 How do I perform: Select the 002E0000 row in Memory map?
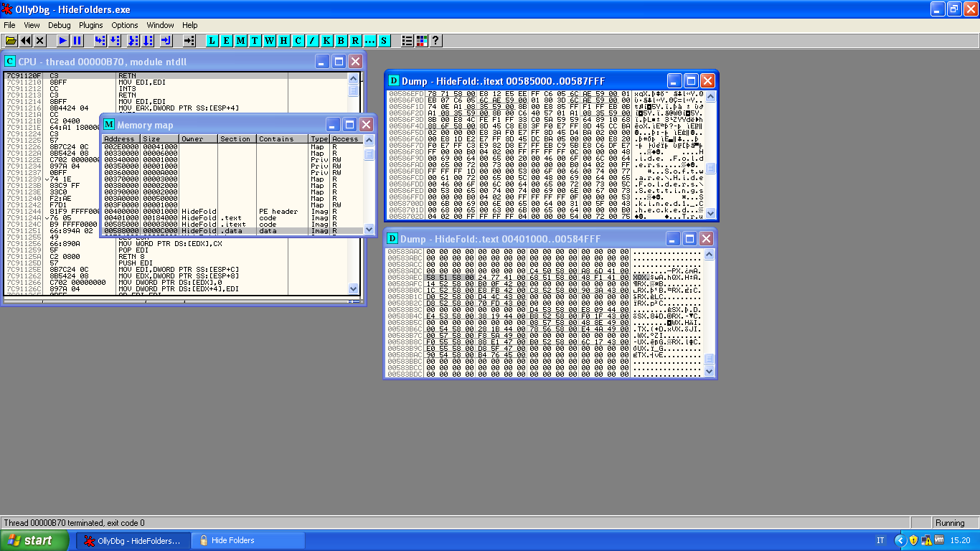232,146
